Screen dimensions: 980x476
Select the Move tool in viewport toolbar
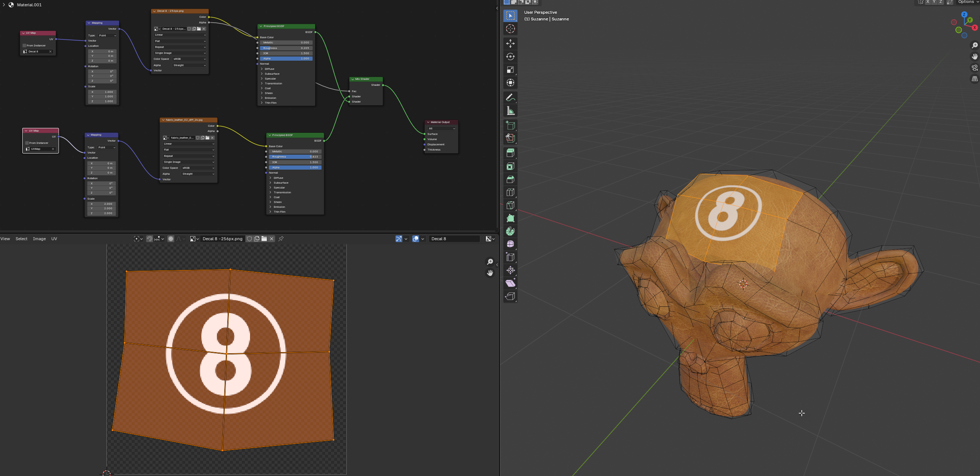(510, 44)
